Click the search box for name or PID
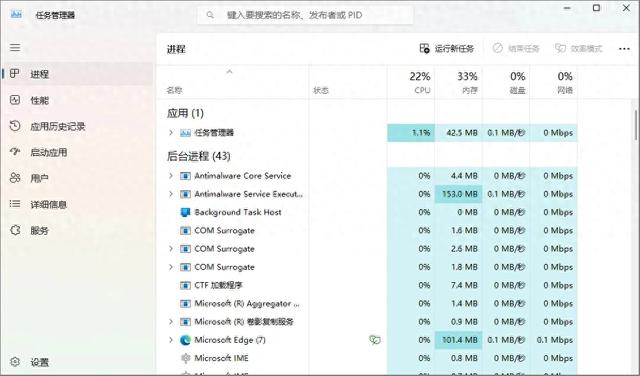 point(305,15)
